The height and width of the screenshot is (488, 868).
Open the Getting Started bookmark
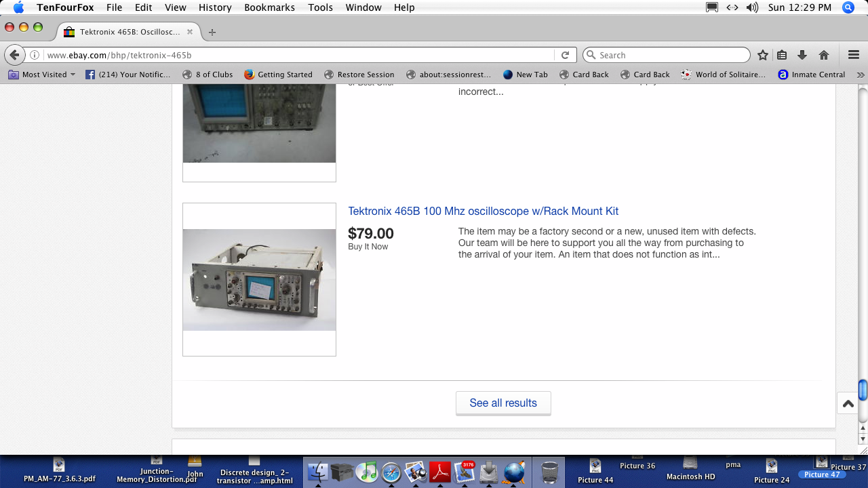pyautogui.click(x=278, y=75)
